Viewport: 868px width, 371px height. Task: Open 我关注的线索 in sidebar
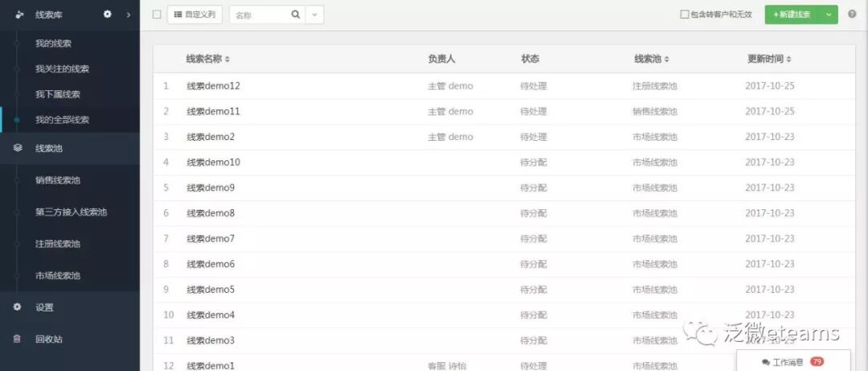click(x=62, y=68)
